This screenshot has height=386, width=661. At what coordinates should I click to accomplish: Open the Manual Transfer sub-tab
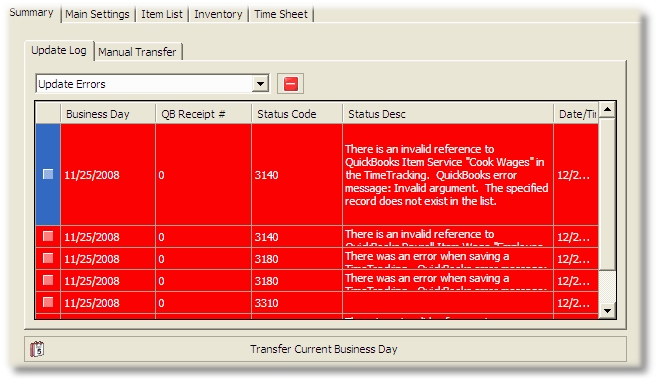pos(137,52)
